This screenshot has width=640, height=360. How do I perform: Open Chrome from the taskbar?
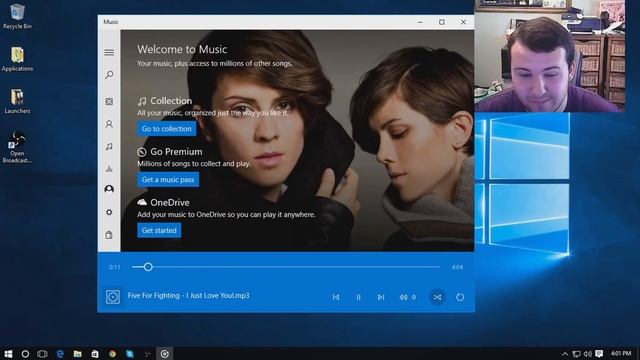coord(113,354)
